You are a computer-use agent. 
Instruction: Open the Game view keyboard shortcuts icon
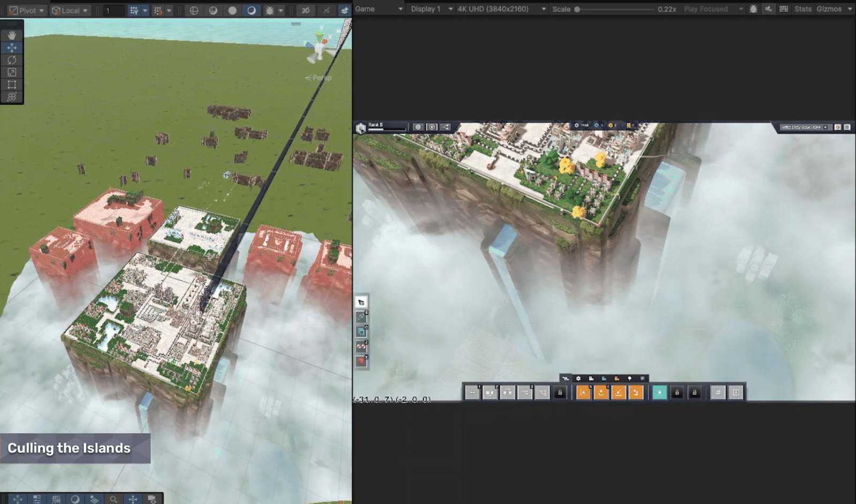point(784,9)
